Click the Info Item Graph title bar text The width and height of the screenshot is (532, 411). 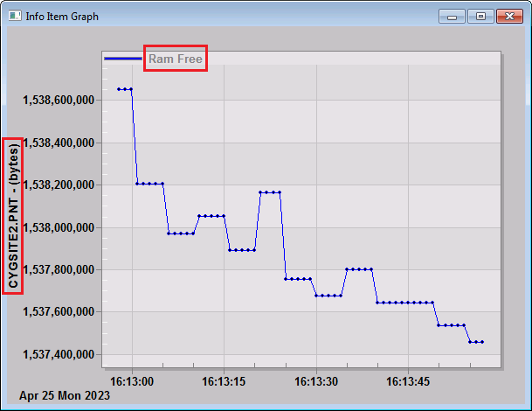click(x=62, y=17)
